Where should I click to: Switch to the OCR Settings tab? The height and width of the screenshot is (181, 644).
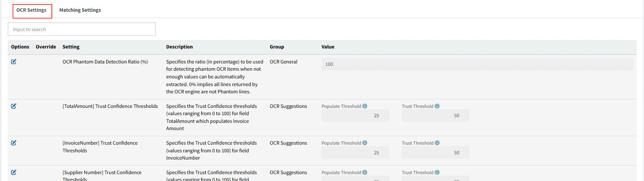(32, 10)
